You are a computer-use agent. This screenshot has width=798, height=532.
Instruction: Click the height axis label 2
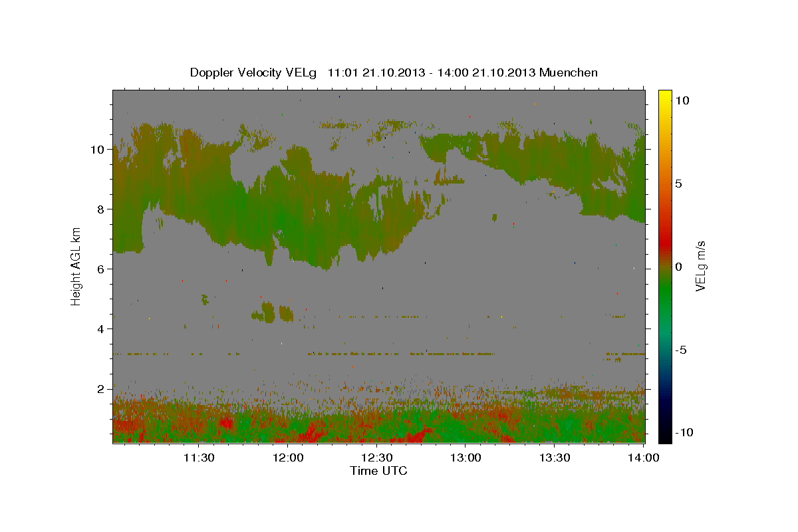(x=102, y=389)
